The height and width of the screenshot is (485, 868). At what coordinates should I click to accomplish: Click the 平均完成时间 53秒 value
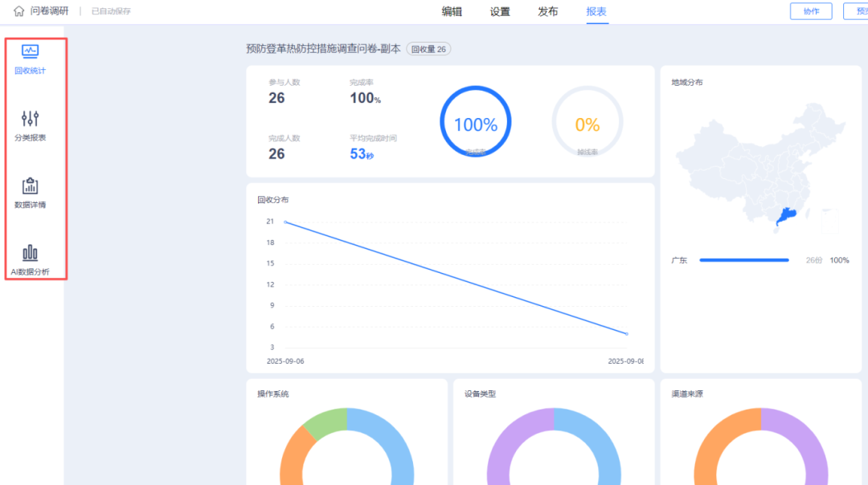pos(362,154)
